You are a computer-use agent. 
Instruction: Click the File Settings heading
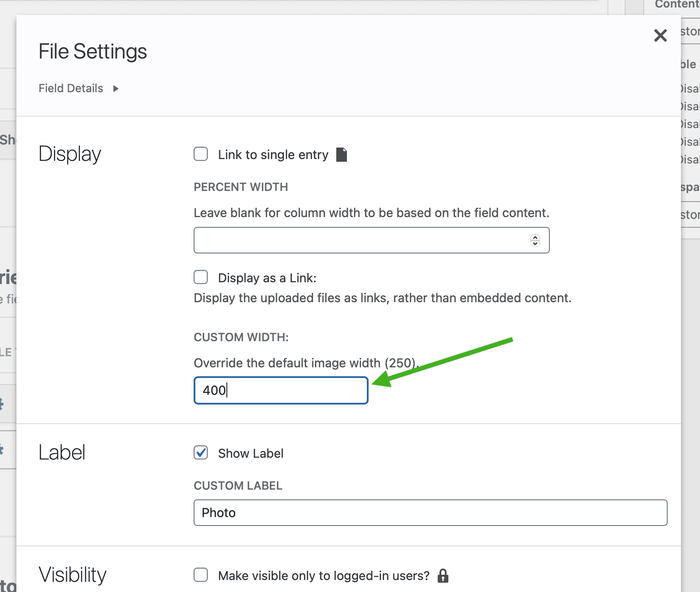point(93,51)
